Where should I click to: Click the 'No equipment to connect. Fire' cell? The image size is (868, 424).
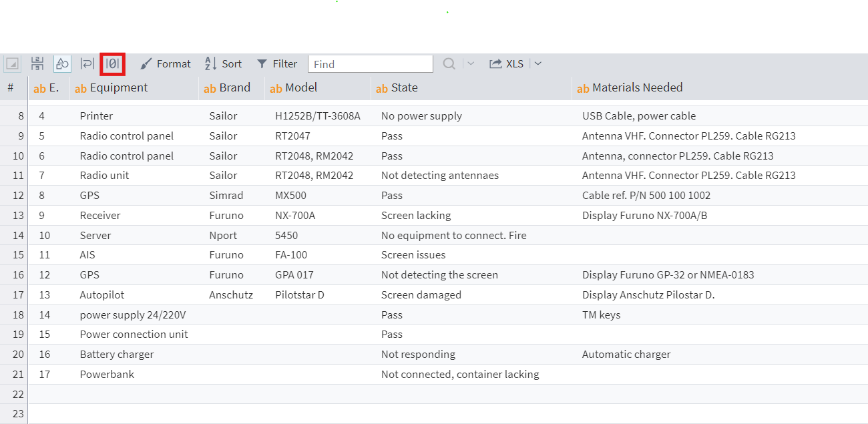pos(454,236)
